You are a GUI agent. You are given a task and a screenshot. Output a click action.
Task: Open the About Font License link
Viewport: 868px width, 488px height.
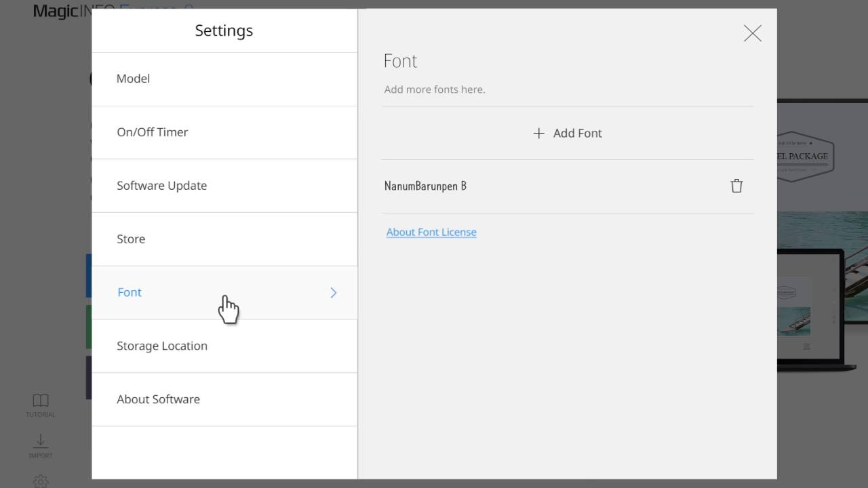(x=431, y=232)
